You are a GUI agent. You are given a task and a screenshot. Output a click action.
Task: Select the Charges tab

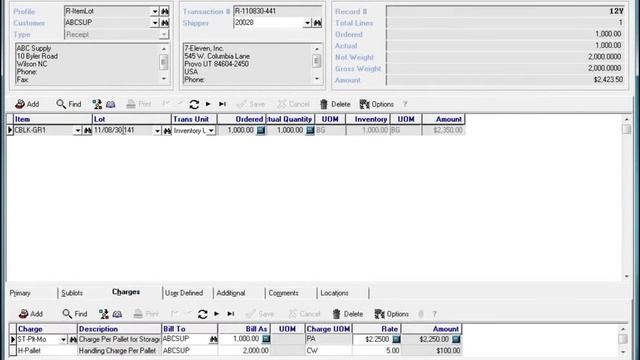coord(126,292)
